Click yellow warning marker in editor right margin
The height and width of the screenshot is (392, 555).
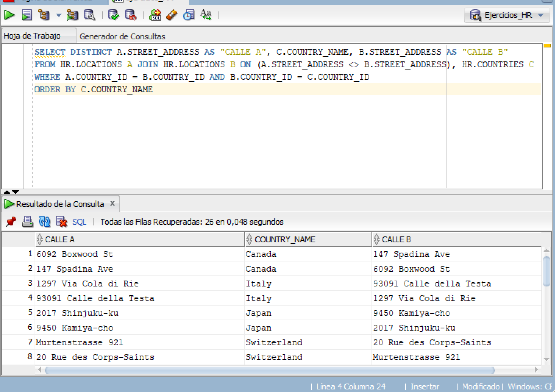coord(547,46)
